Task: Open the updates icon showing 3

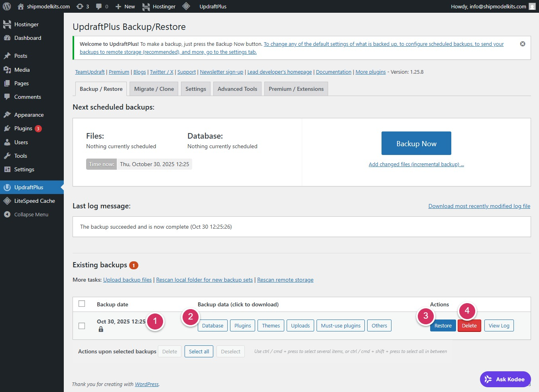Action: click(82, 6)
